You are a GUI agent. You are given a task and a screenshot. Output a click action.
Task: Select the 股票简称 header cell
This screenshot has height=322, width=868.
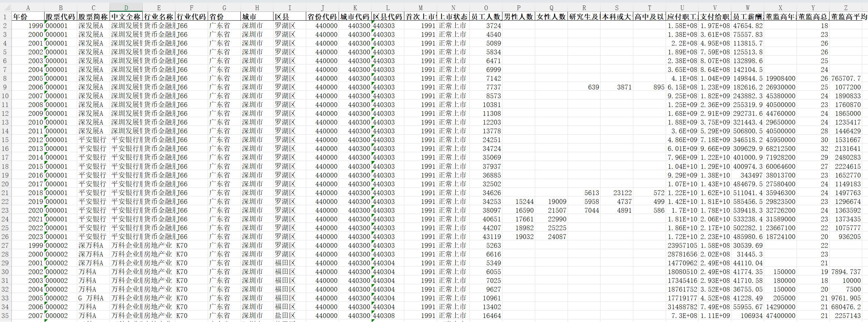[x=93, y=17]
